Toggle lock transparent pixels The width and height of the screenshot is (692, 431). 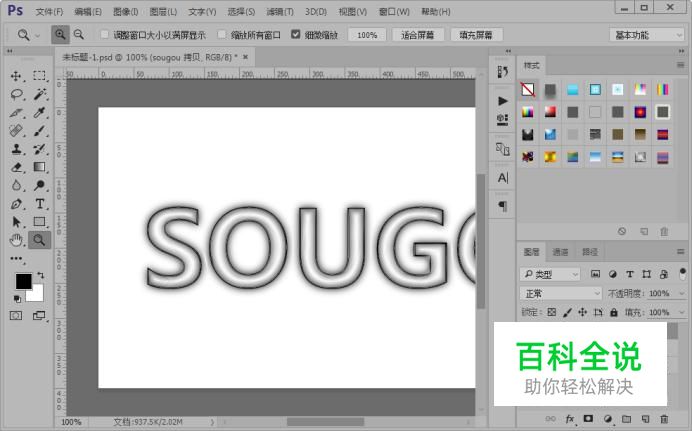tap(552, 312)
